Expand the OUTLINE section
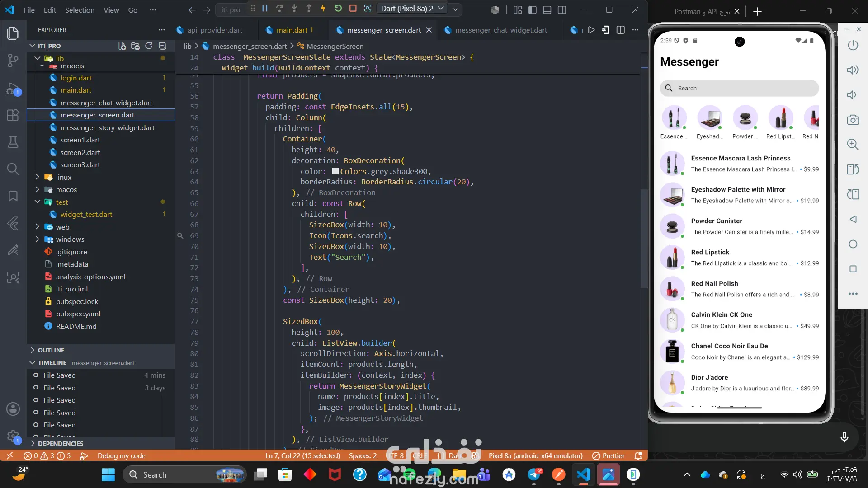The height and width of the screenshot is (488, 868). pyautogui.click(x=100, y=350)
